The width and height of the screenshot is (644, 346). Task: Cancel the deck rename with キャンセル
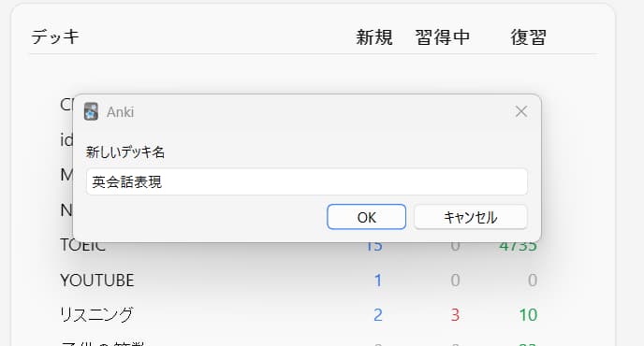pyautogui.click(x=471, y=217)
